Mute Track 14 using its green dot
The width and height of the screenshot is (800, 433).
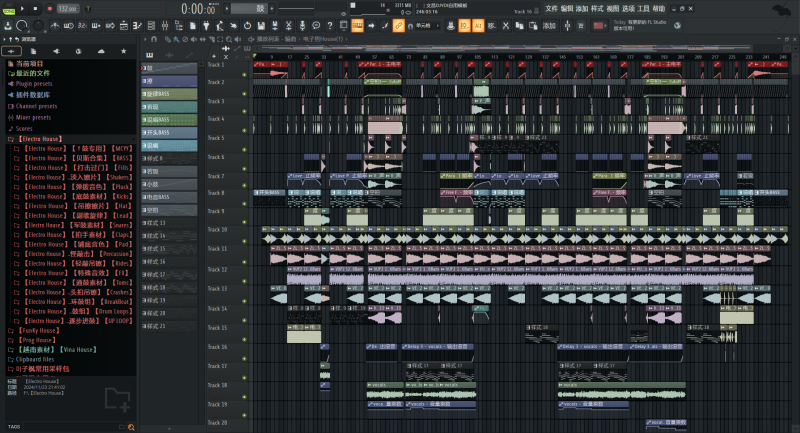(x=244, y=320)
